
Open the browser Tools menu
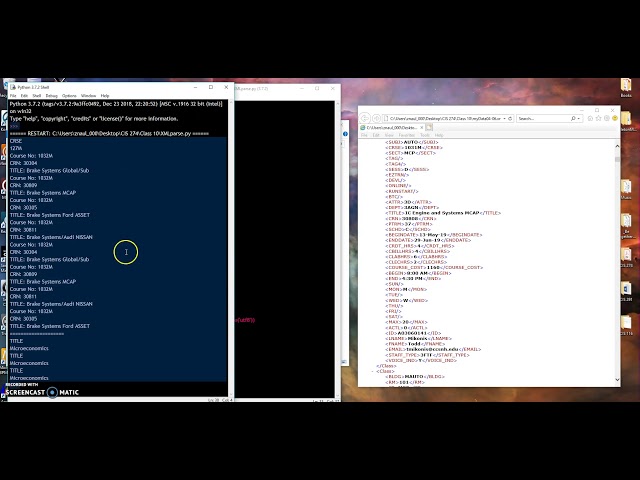click(x=425, y=135)
